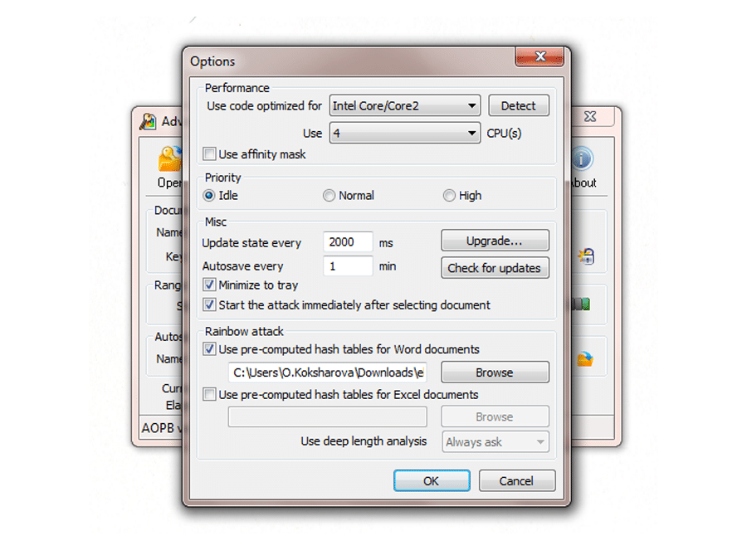Viewport: 747px width, 560px height.
Task: Open the Intel Core/Core2 processor dropdown
Action: click(x=405, y=106)
